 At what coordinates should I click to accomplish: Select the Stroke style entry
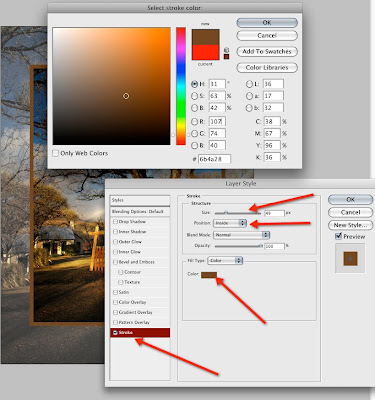click(140, 333)
